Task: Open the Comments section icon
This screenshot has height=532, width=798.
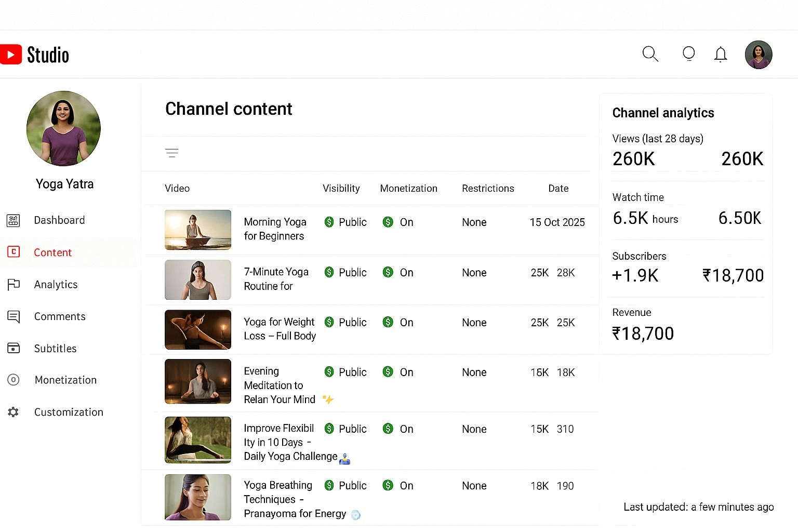Action: [13, 316]
